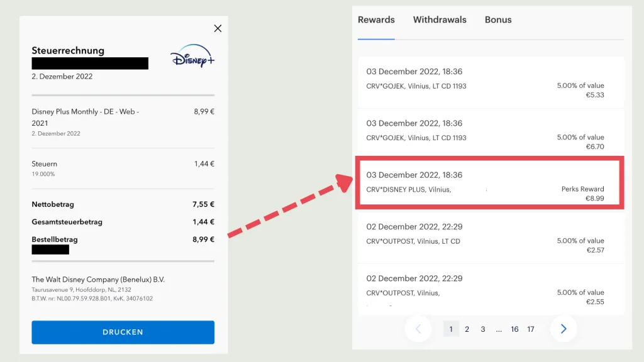The width and height of the screenshot is (644, 362).
Task: Switch to the Rewards tab
Action: click(376, 20)
